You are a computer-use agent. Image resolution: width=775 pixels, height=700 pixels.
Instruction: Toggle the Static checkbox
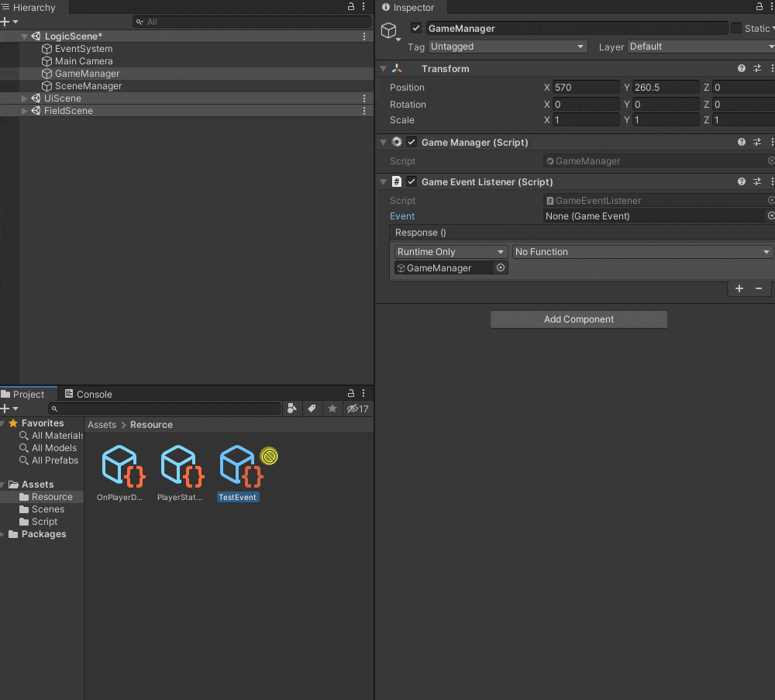point(736,28)
